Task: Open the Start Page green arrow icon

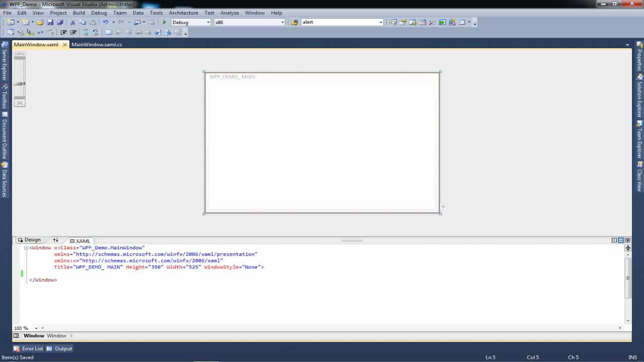Action: click(x=442, y=22)
